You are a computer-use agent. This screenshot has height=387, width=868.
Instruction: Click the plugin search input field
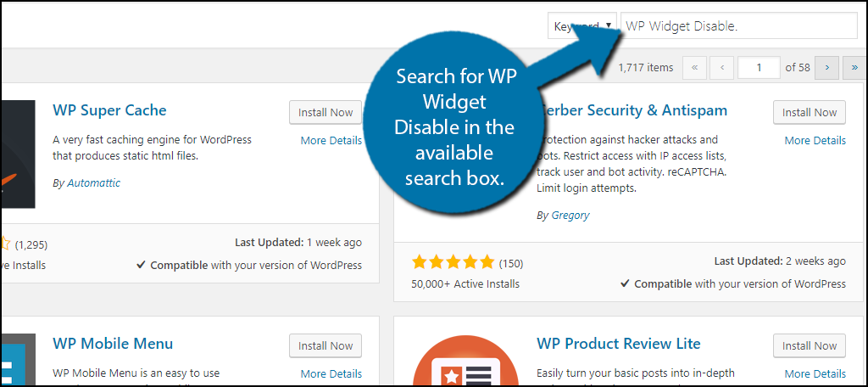[739, 26]
